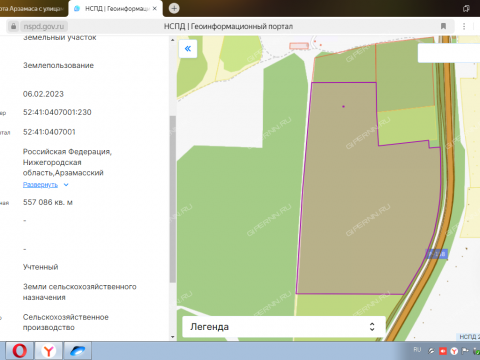Click the red tray icon in system tray
Viewport: 480px width, 360px height.
click(x=443, y=351)
